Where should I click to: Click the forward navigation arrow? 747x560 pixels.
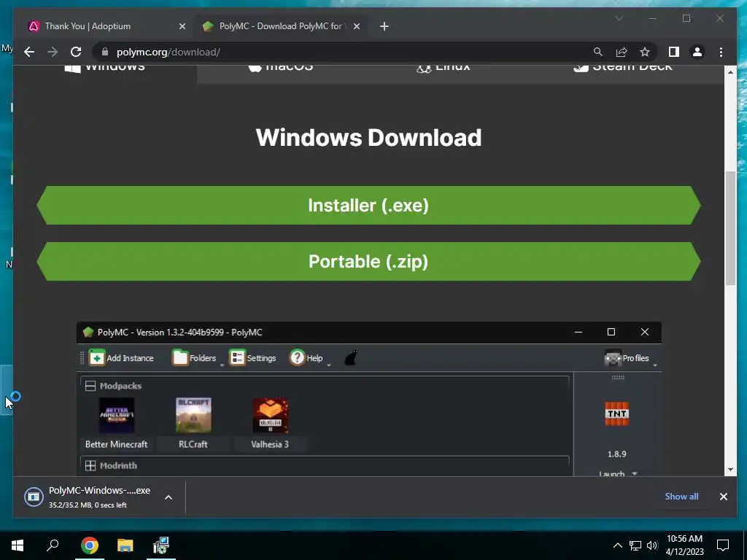[x=53, y=52]
